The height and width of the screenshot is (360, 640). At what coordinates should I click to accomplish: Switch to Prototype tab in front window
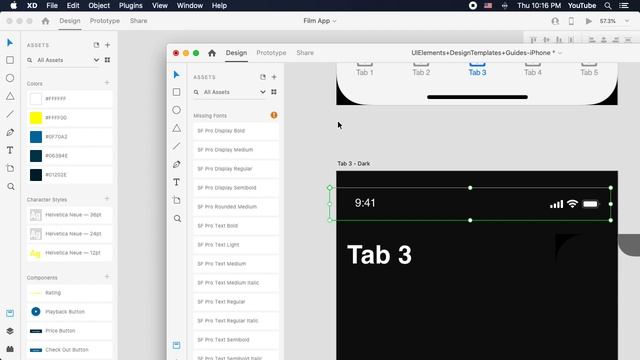tap(271, 53)
